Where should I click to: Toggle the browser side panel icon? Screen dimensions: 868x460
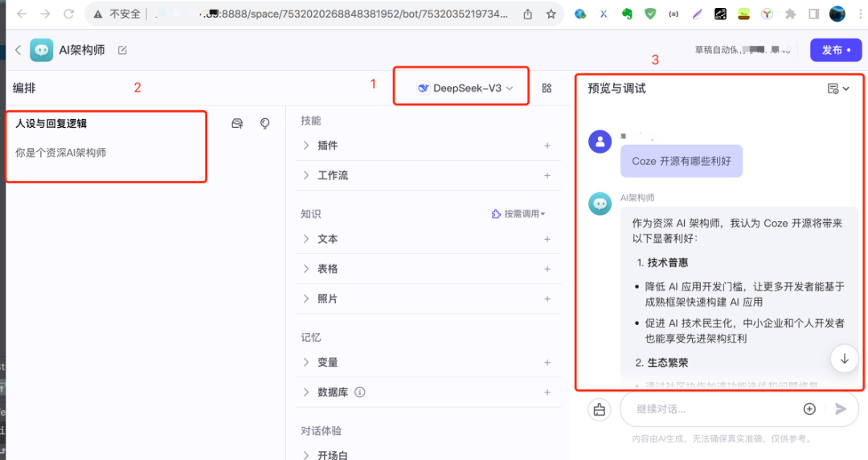pos(813,14)
